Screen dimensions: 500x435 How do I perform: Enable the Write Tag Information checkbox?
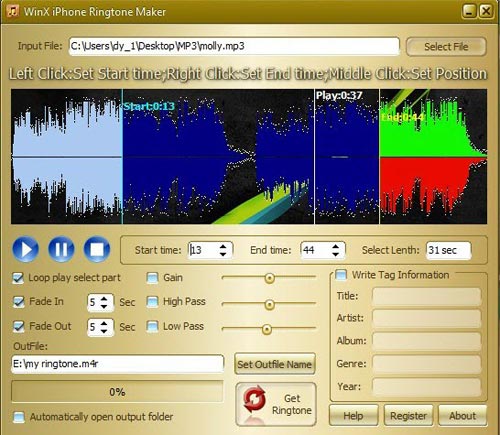click(341, 275)
